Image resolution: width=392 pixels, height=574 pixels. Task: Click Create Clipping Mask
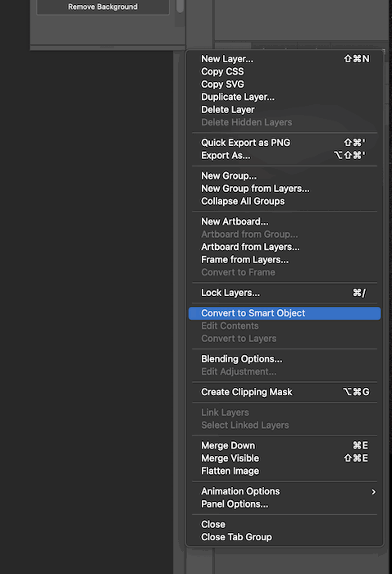click(285, 392)
